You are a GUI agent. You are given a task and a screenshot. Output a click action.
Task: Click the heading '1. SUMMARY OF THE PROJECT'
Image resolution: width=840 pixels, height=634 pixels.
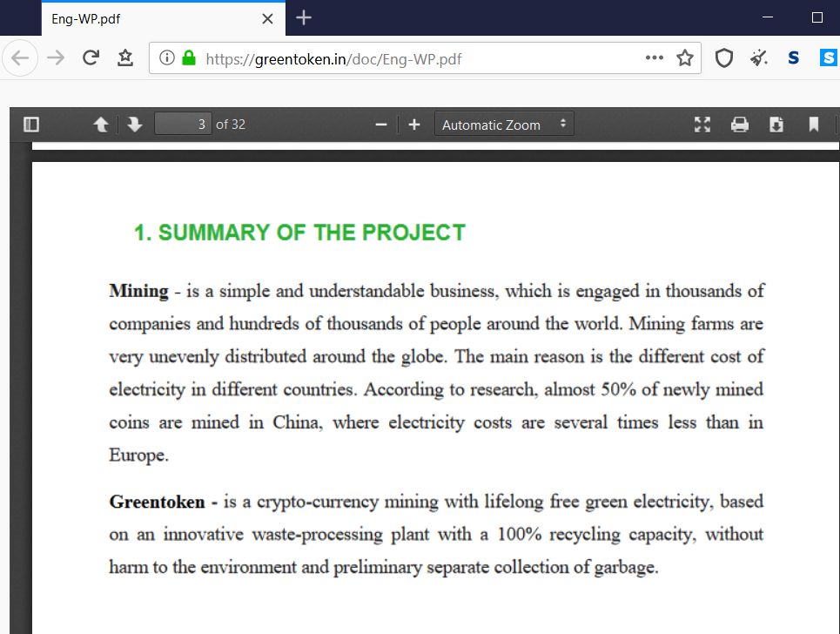[299, 233]
